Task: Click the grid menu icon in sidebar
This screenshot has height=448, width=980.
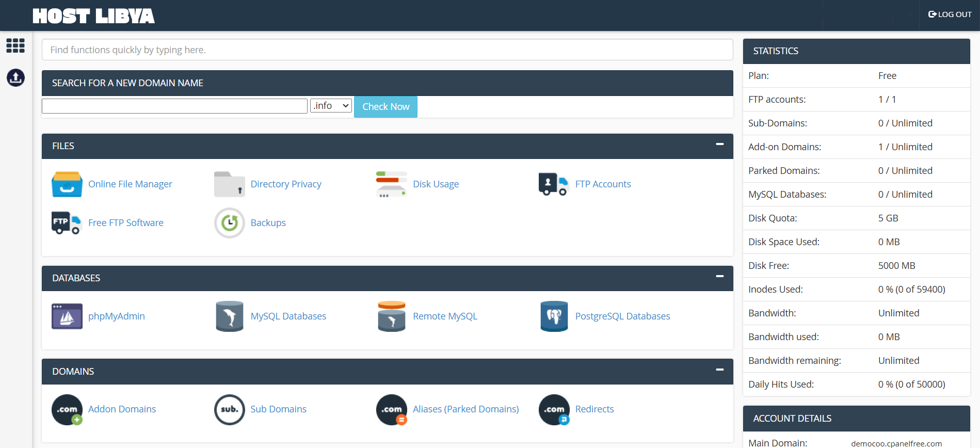Action: click(x=15, y=45)
